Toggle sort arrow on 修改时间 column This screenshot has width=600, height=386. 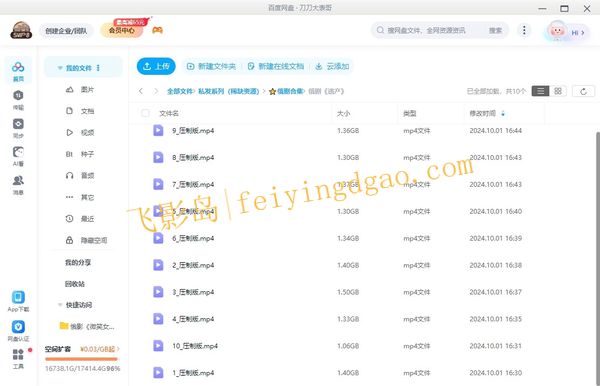tap(503, 113)
